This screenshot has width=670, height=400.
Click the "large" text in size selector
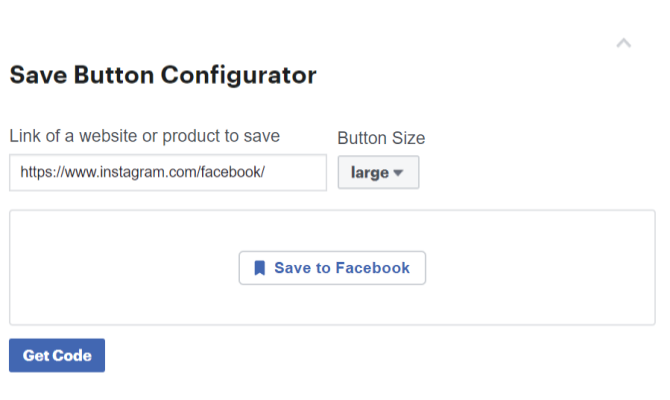click(x=370, y=173)
